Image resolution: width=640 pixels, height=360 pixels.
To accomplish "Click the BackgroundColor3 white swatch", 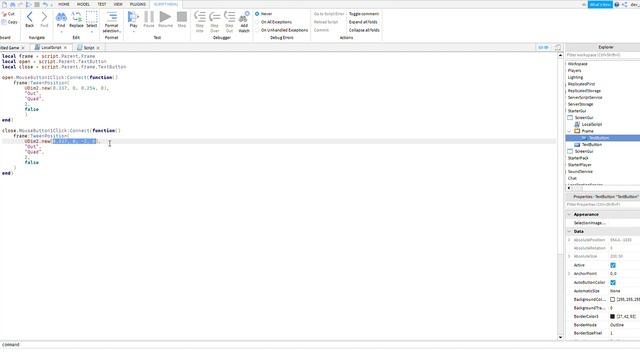I will click(x=612, y=300).
